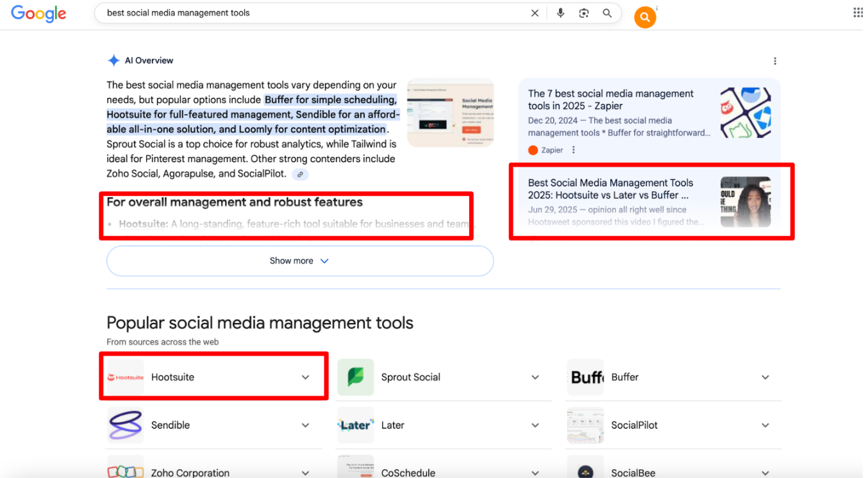Click 'For overall management and robust features' heading
The height and width of the screenshot is (478, 868).
235,202
